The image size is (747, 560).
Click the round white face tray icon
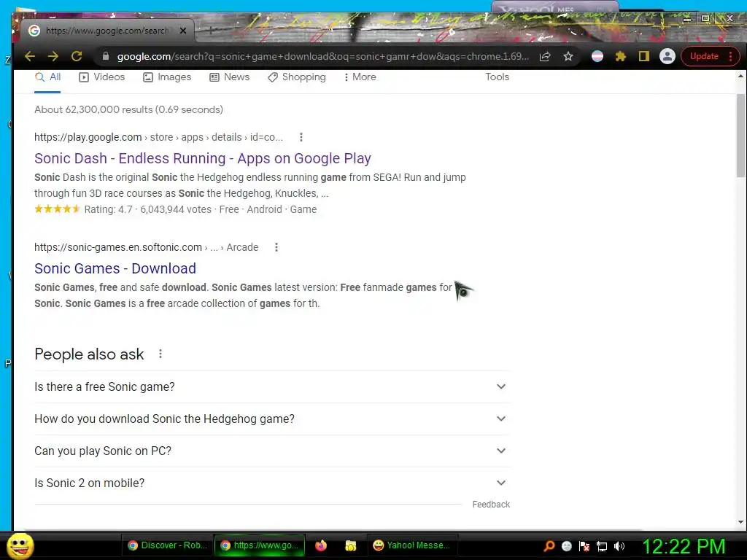(566, 545)
